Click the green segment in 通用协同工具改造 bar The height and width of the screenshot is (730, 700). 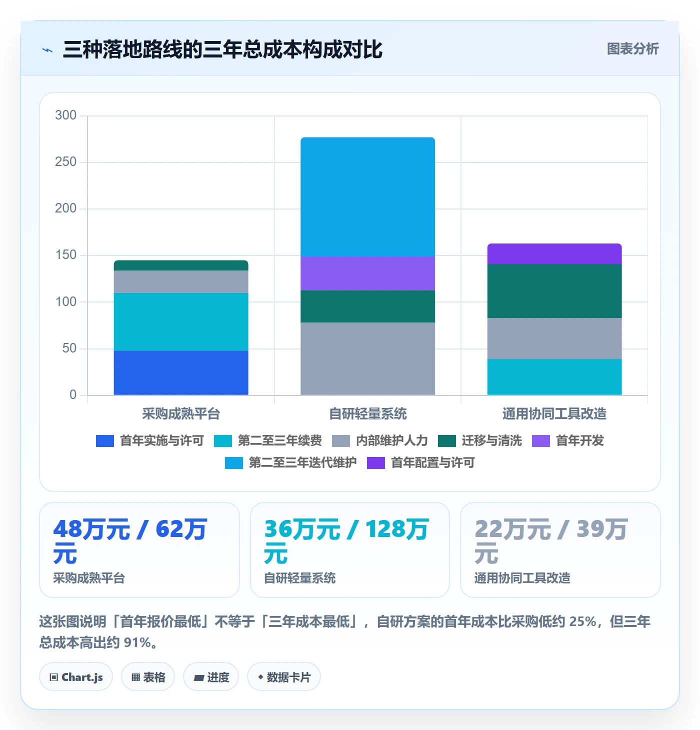pos(554,291)
